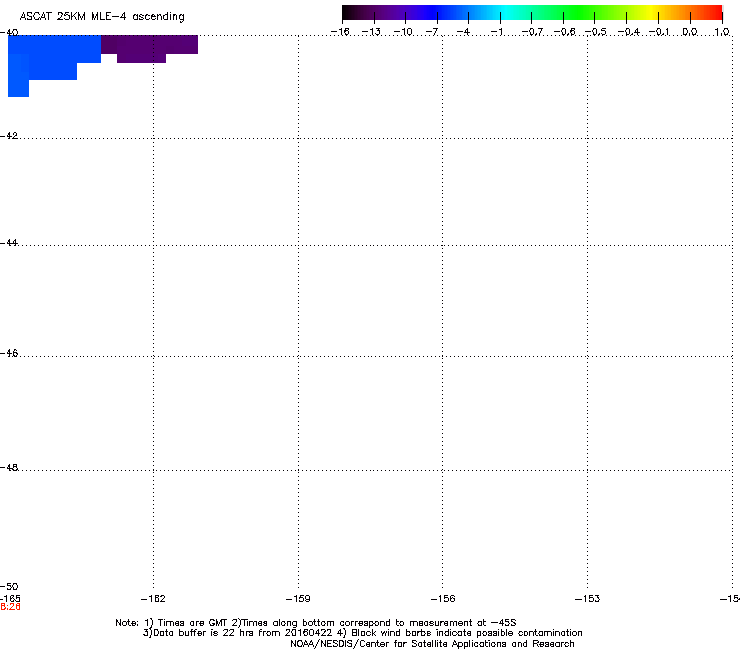Click the "Times are GMT" note line
The height and width of the screenshot is (650, 740).
tap(316, 623)
